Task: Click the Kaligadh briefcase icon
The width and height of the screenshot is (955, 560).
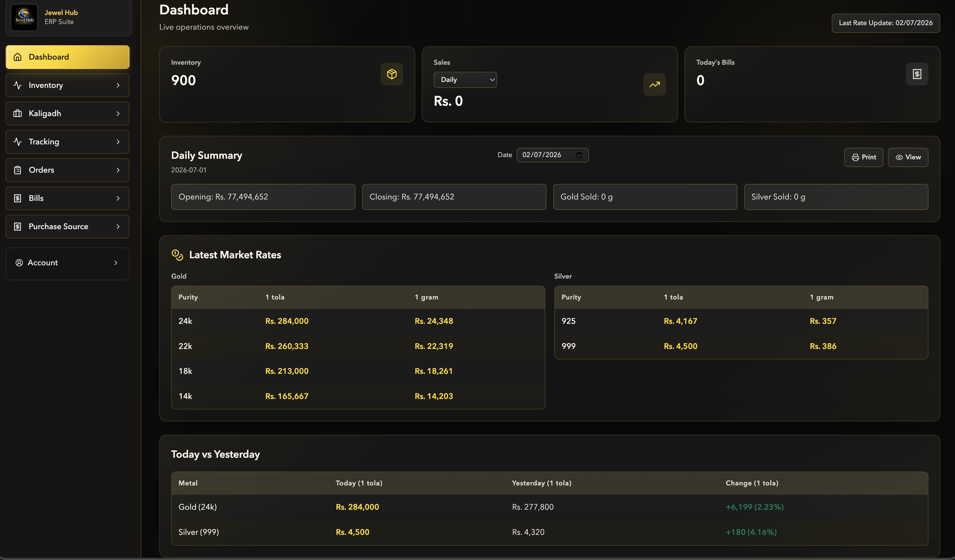Action: pos(18,113)
